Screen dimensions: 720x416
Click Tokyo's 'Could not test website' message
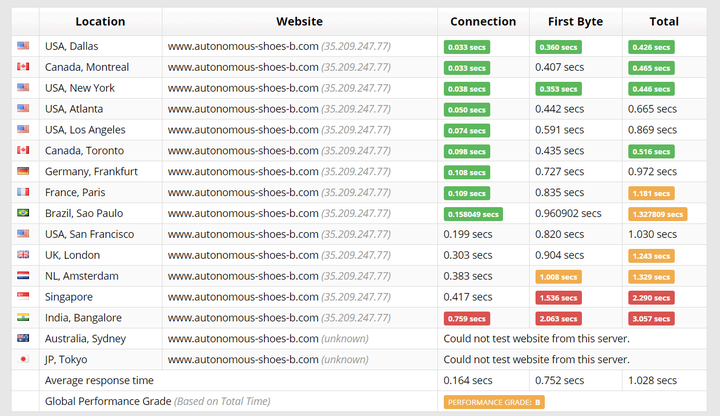(x=536, y=360)
